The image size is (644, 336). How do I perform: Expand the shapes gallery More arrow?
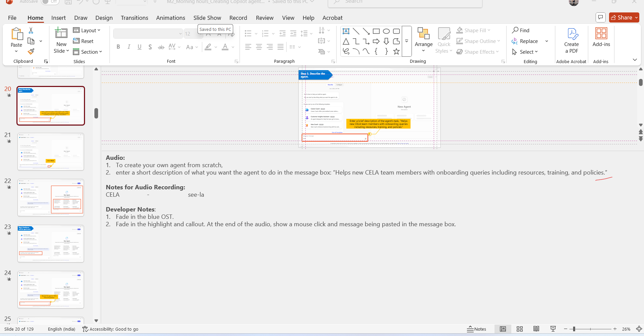coord(406,41)
